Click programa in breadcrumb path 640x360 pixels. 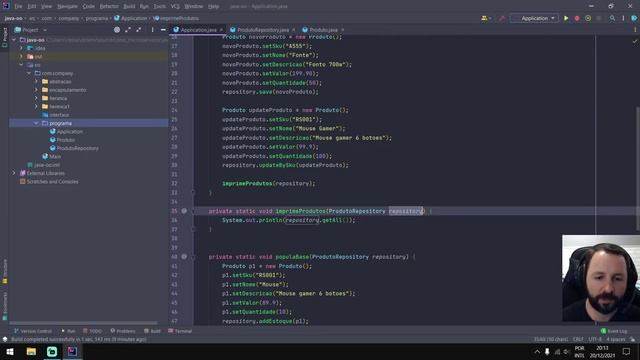pos(96,18)
